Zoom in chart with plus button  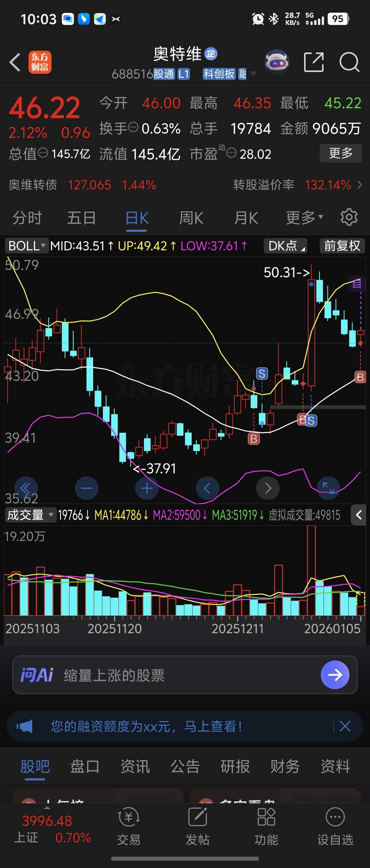coord(147,488)
